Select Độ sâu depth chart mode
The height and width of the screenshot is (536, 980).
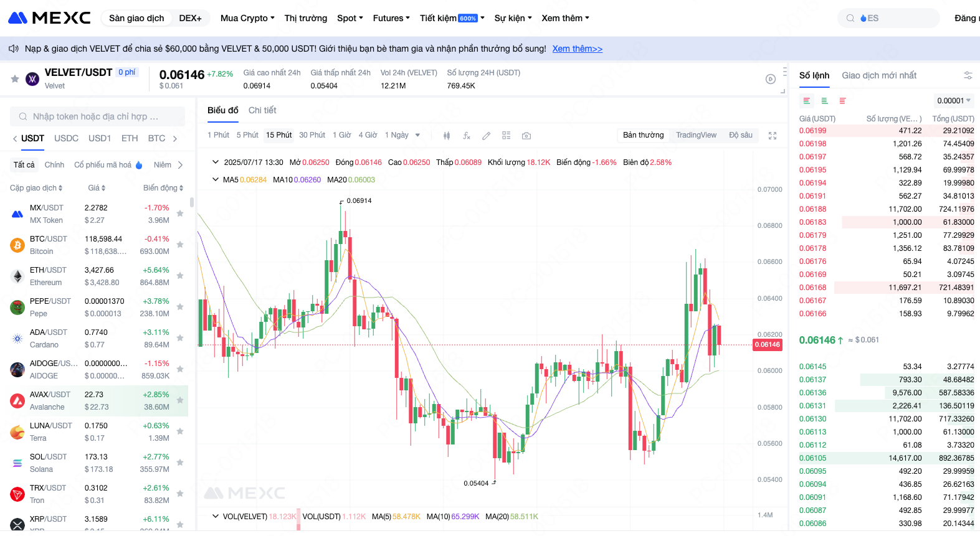coord(741,135)
